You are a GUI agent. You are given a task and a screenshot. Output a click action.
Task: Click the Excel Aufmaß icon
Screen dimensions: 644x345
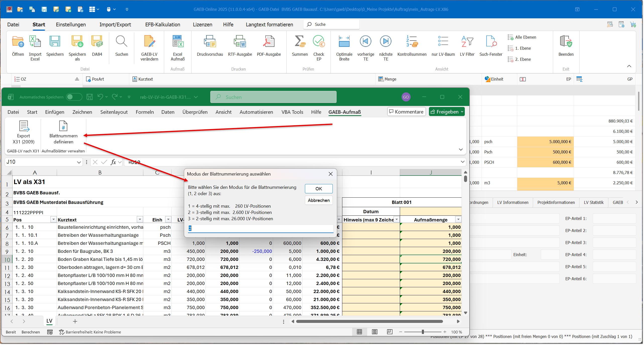(177, 42)
